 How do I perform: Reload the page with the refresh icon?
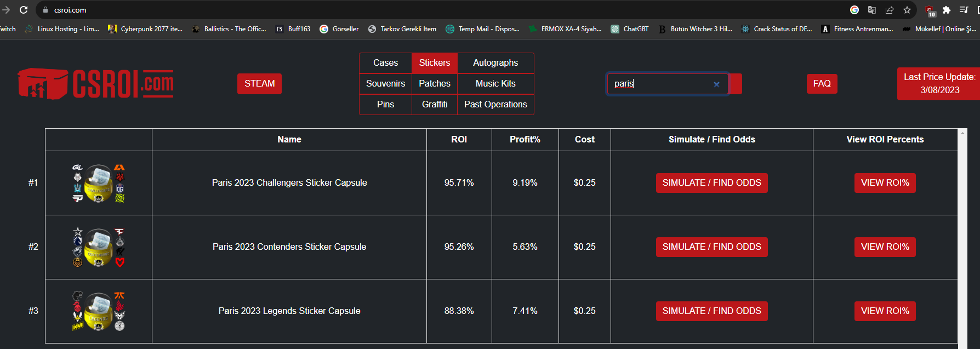coord(24,10)
